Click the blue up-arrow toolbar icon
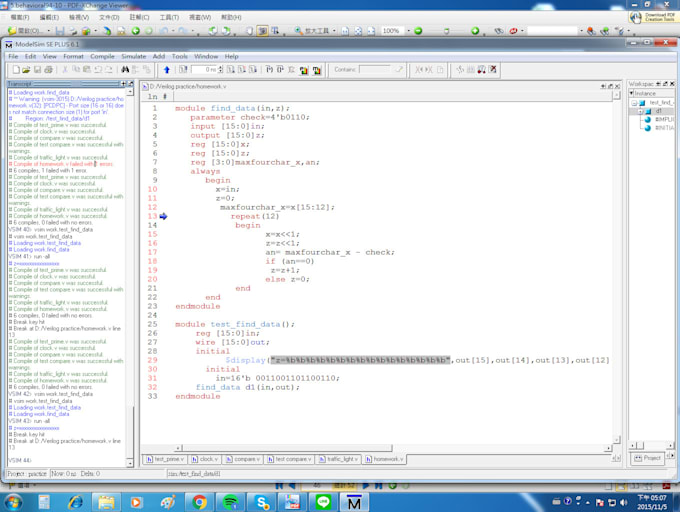Image resolution: width=680 pixels, height=512 pixels. tap(166, 70)
